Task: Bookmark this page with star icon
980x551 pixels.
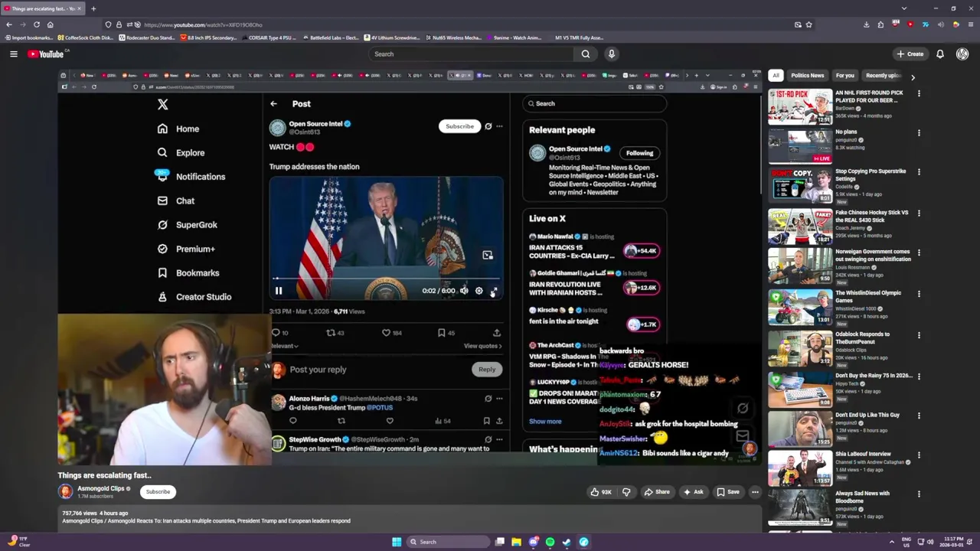Action: coord(808,24)
